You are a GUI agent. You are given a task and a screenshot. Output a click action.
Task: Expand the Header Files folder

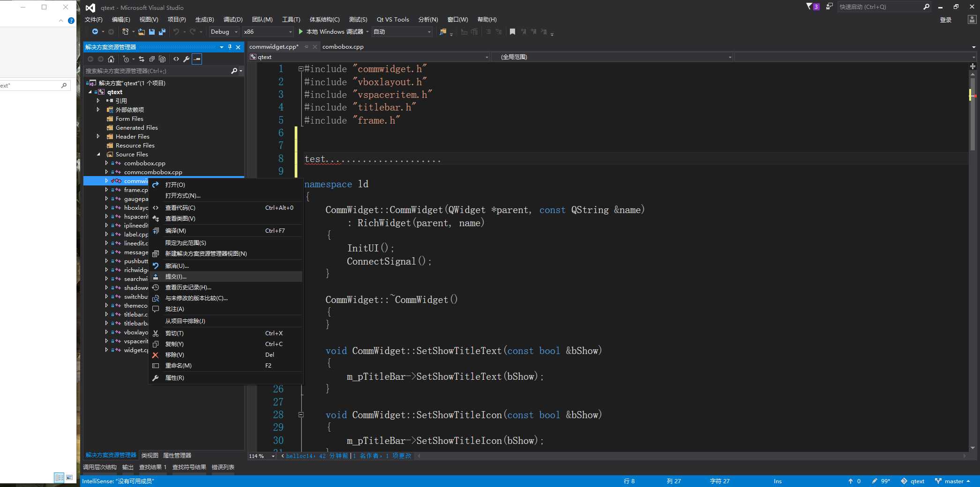(98, 137)
